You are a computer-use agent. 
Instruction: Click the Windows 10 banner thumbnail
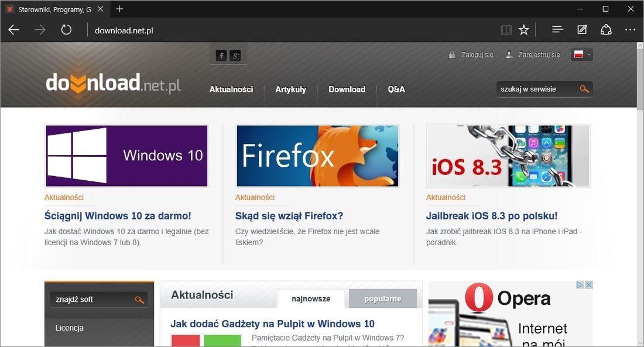point(126,156)
